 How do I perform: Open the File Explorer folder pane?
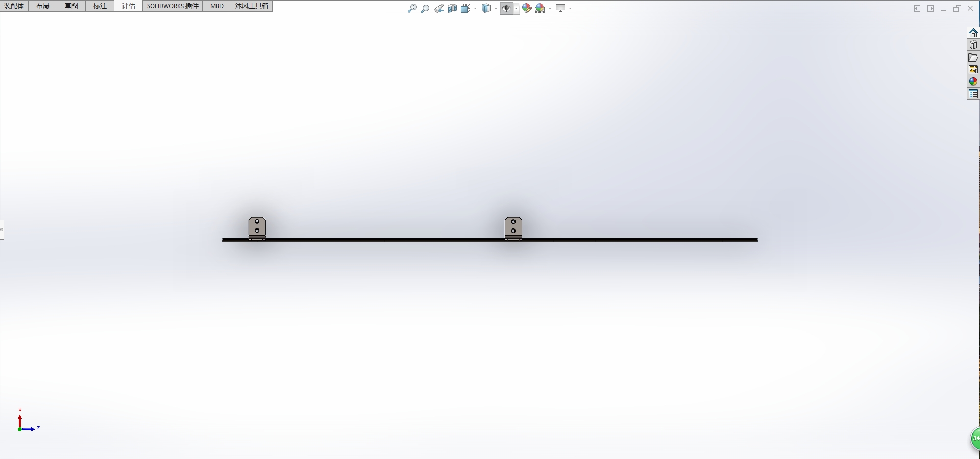973,57
